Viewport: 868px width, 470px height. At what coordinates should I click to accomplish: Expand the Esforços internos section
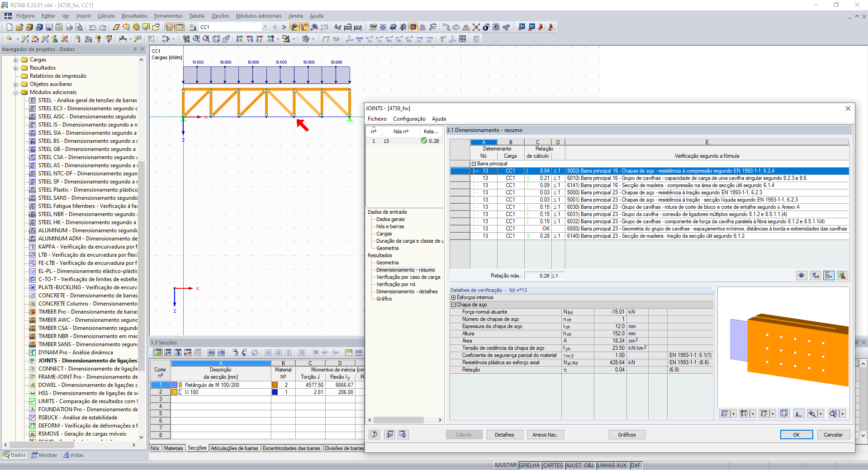click(x=454, y=297)
